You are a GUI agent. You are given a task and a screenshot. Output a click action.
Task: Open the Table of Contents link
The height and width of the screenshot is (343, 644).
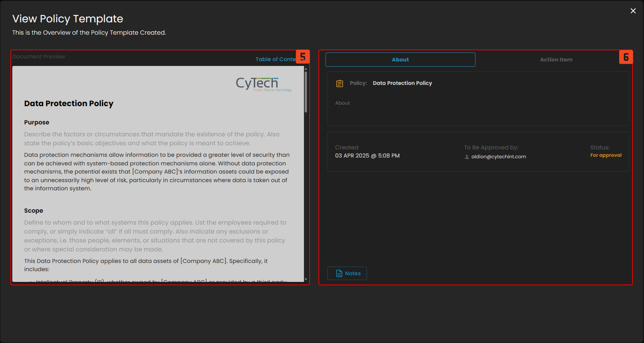pos(276,59)
